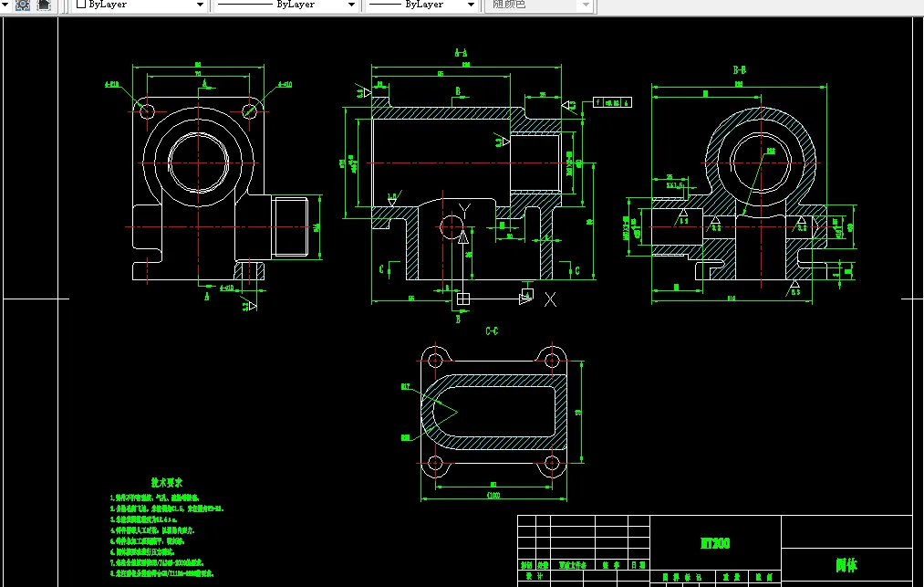Image resolution: width=924 pixels, height=587 pixels.
Task: Click the layer icon beside the gear
Action: pos(44,5)
